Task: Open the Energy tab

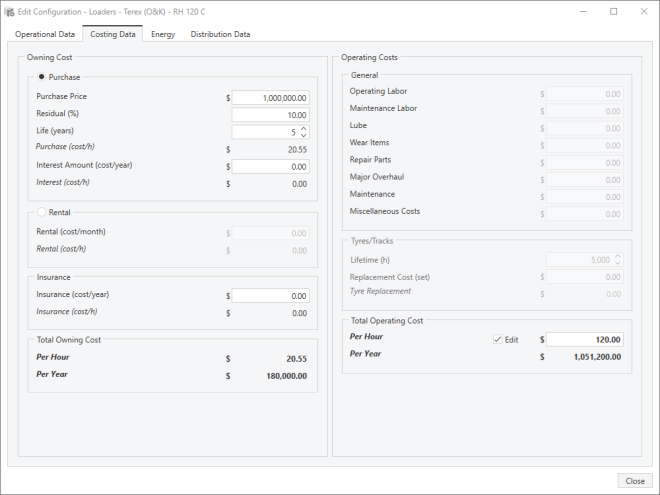Action: tap(162, 34)
